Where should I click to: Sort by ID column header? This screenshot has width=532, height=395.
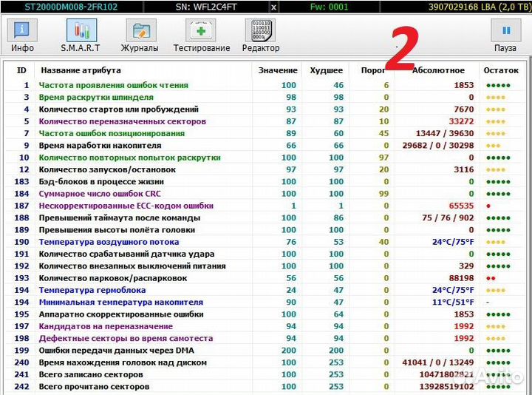coord(21,70)
